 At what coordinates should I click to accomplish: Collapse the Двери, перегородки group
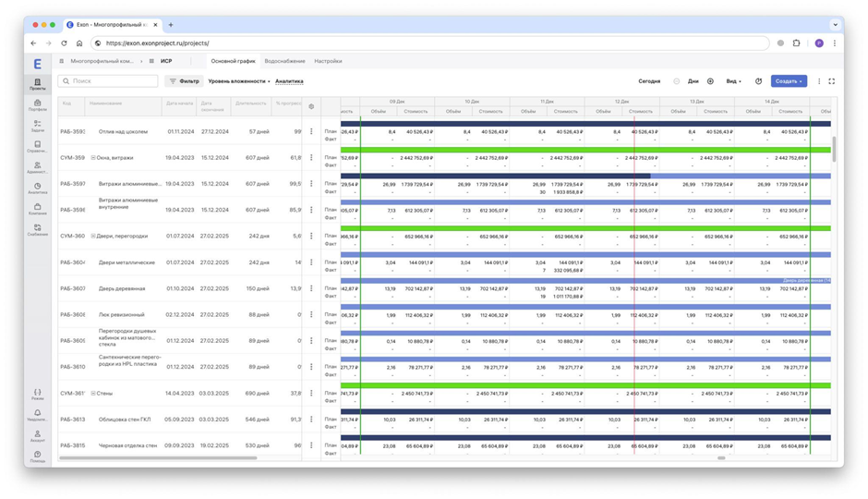pyautogui.click(x=93, y=237)
